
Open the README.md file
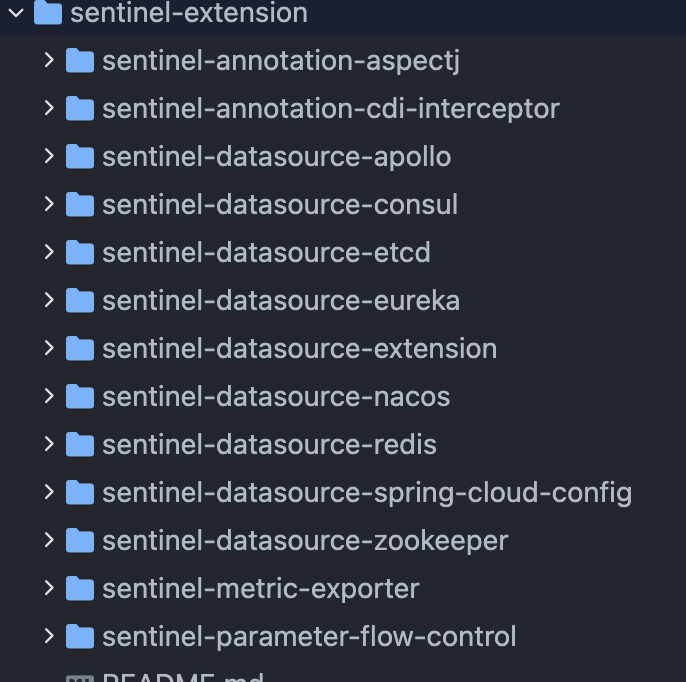click(183, 676)
